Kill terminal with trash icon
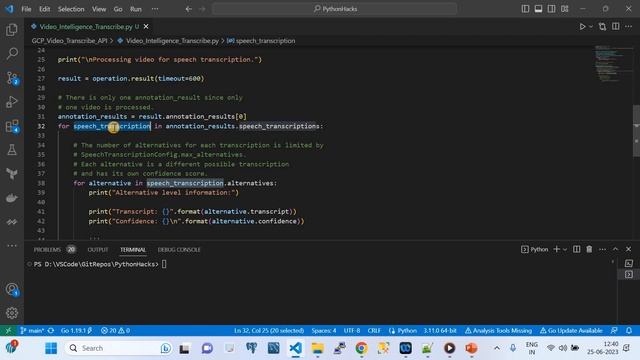Viewport: 640px width, 360px height. (589, 249)
